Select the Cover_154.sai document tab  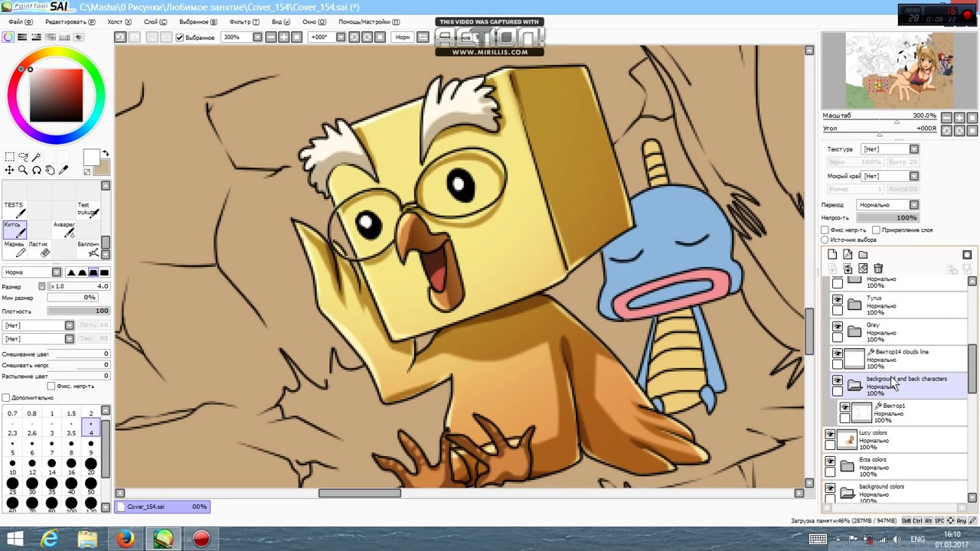(x=161, y=507)
